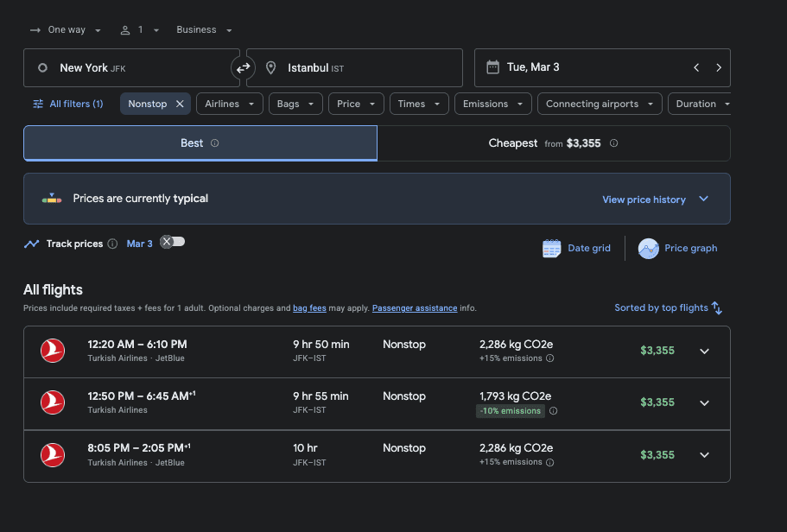Viewport: 787px width, 532px height.
Task: Click the swap origin and destination icon
Action: (243, 67)
